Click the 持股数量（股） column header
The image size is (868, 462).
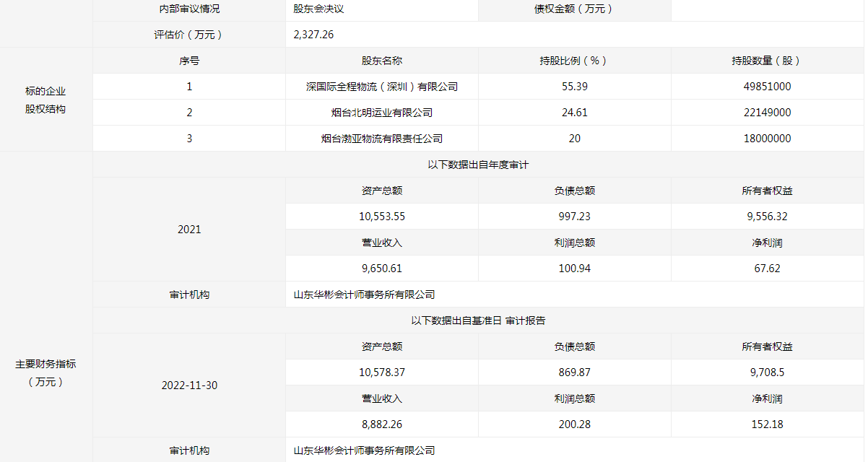(767, 61)
